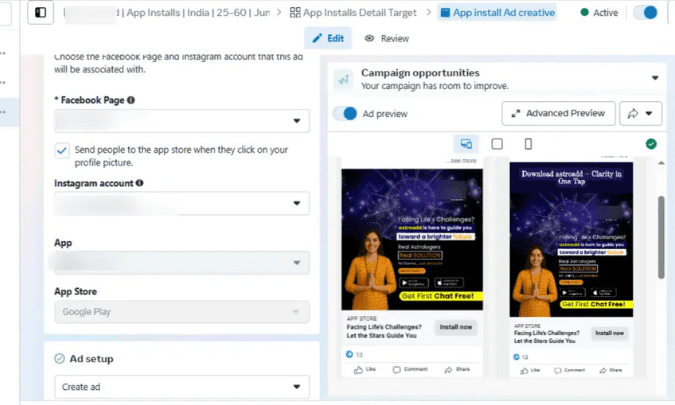Switch to the Review tab

(x=386, y=38)
